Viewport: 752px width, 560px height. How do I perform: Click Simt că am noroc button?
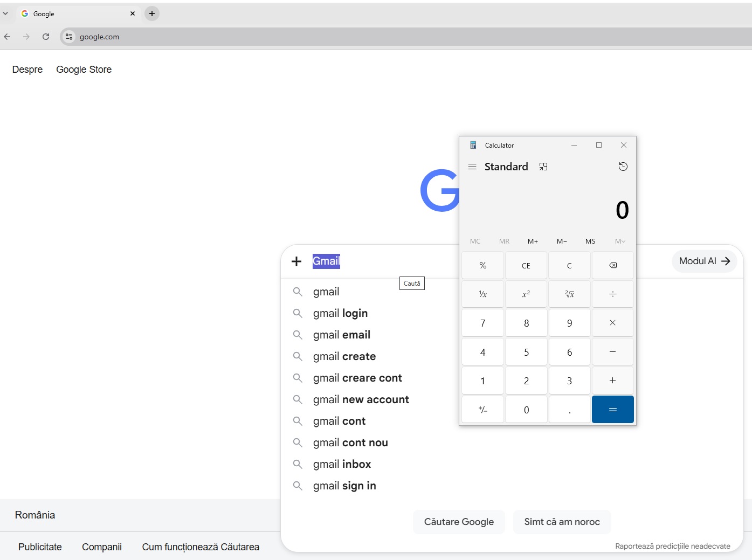(562, 522)
